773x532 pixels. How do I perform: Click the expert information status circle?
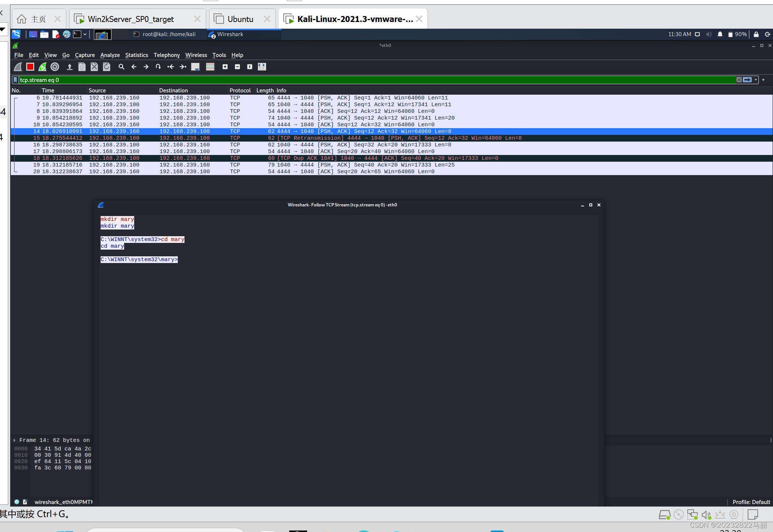17,502
